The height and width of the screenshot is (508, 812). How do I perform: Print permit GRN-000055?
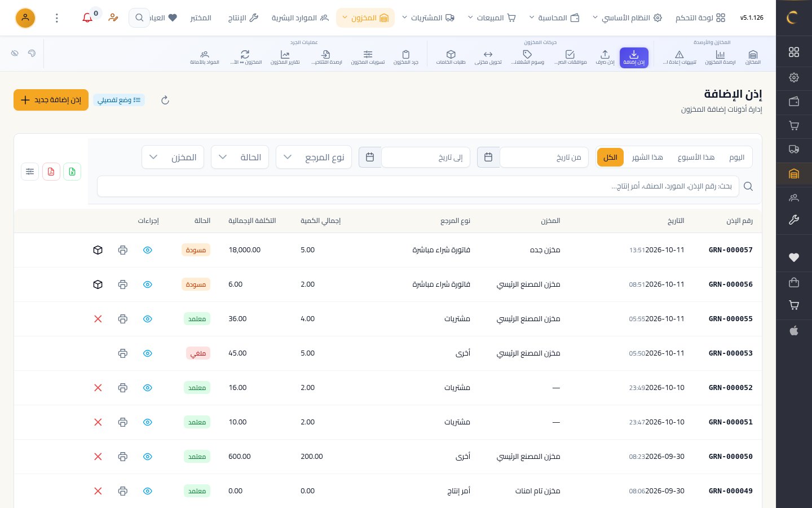click(x=123, y=319)
